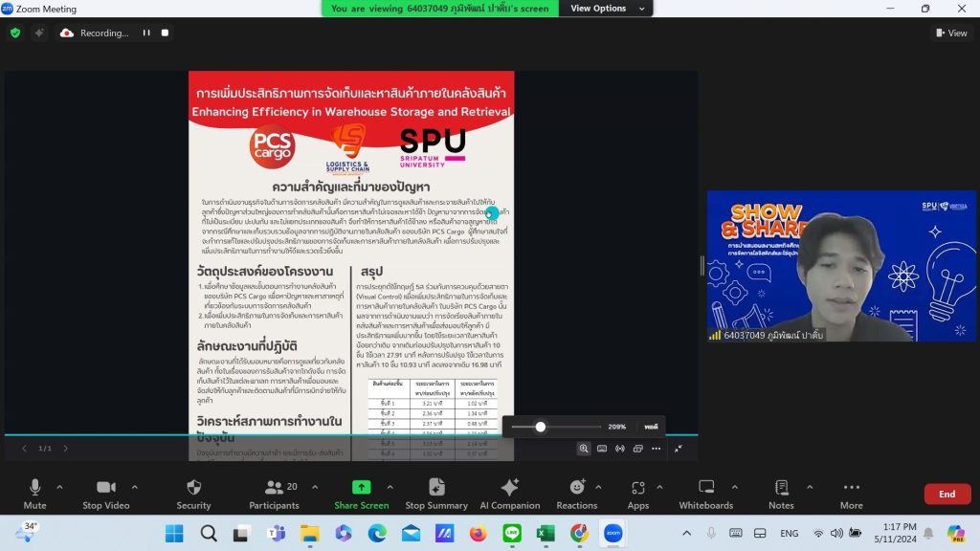
Task: Open Whiteboards
Action: click(705, 494)
